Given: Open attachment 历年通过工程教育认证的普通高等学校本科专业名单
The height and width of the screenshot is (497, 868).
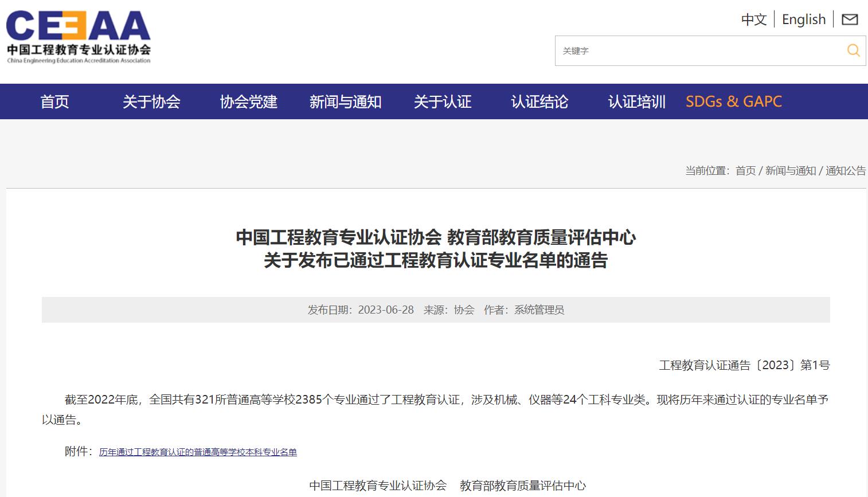Looking at the screenshot, I should coord(198,452).
